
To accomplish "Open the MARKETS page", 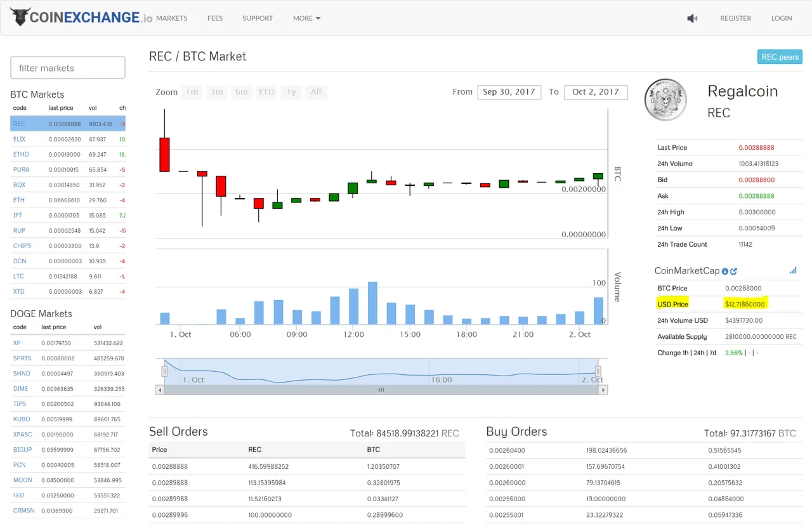I will (x=171, y=18).
